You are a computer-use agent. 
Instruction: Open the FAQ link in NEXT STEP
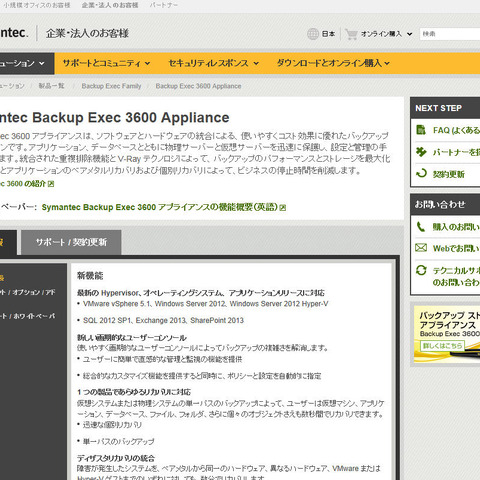click(x=456, y=130)
